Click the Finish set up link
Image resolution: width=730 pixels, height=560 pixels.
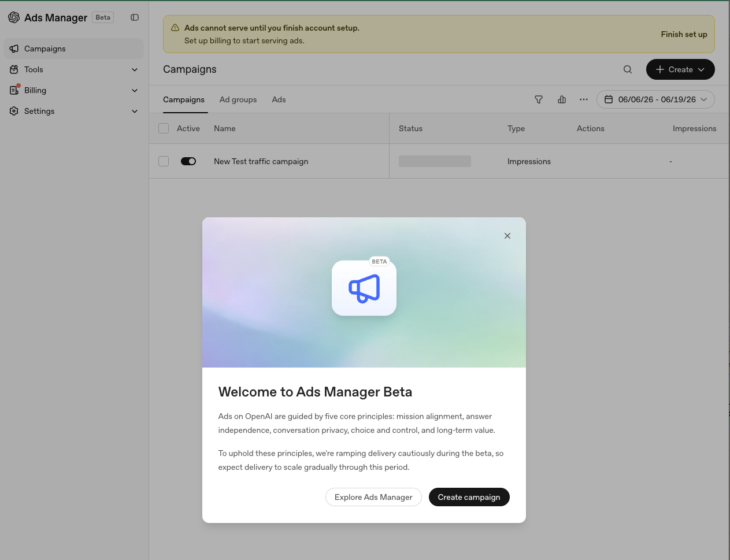[684, 34]
